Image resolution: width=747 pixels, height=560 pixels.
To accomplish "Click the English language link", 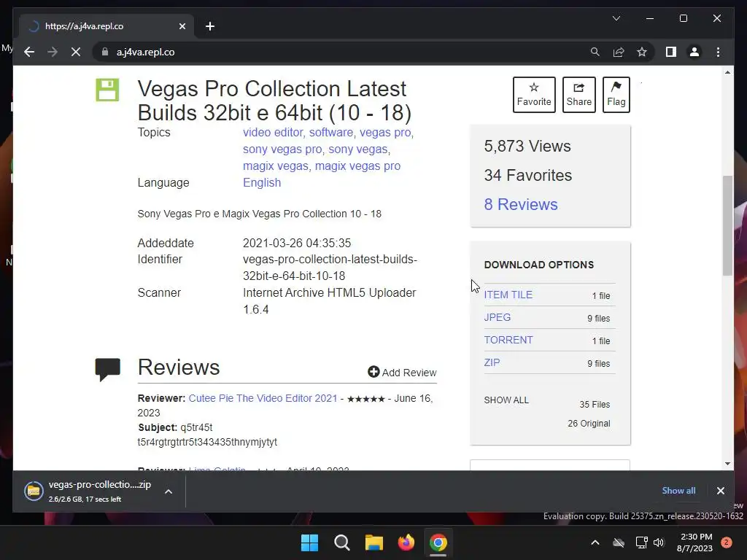I will point(262,182).
